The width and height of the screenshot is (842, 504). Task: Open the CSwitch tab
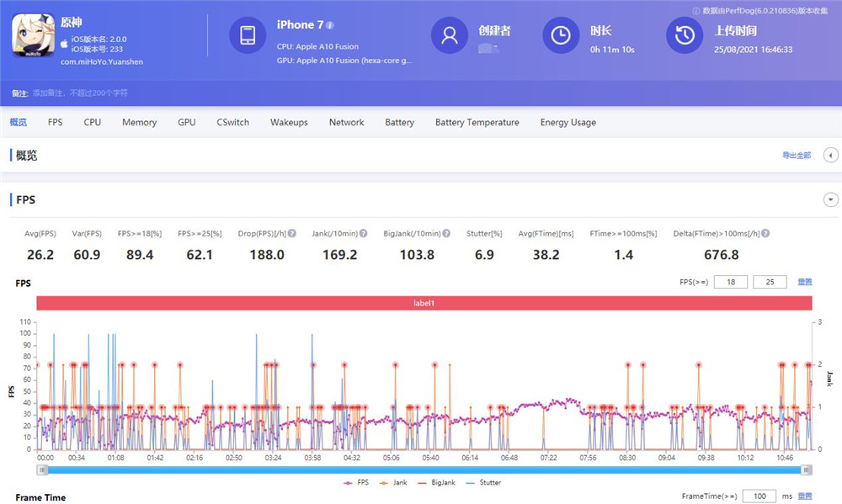click(232, 123)
